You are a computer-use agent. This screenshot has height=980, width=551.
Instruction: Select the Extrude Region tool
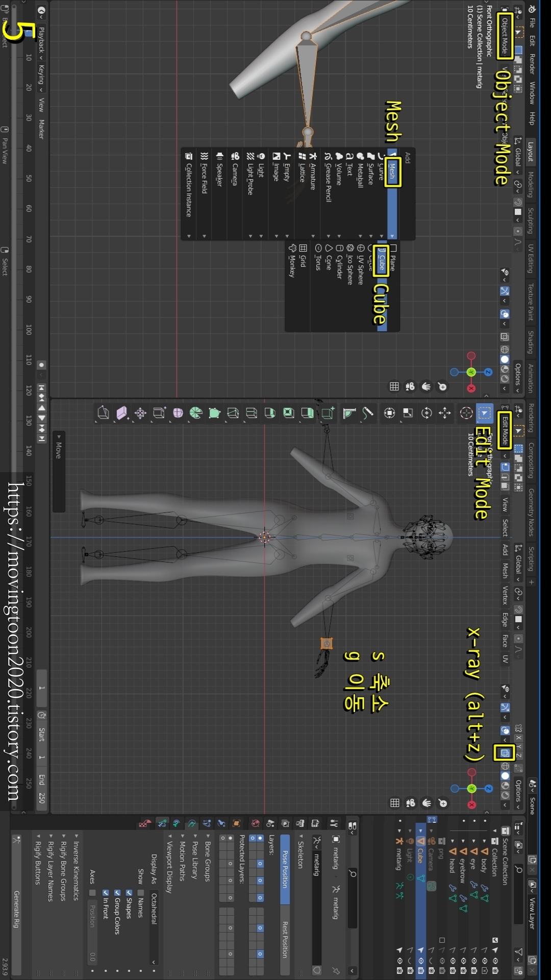(x=307, y=413)
